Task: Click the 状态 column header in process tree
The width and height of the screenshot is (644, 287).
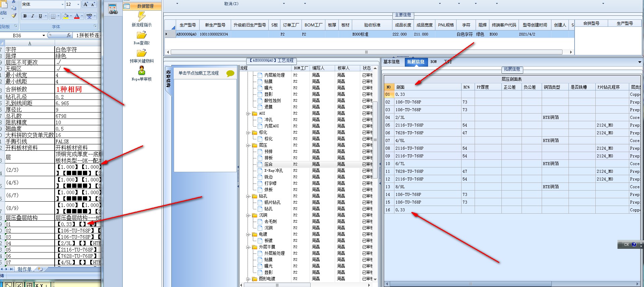Action: pyautogui.click(x=367, y=68)
